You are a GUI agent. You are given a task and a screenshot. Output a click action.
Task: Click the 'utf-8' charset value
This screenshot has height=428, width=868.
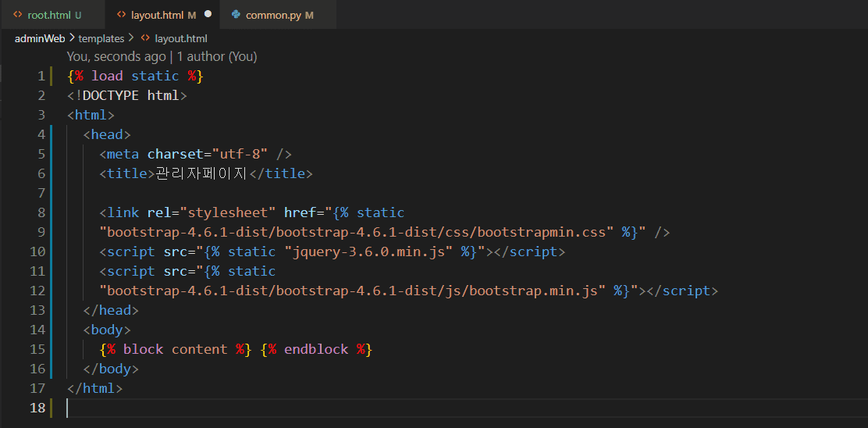tap(240, 154)
